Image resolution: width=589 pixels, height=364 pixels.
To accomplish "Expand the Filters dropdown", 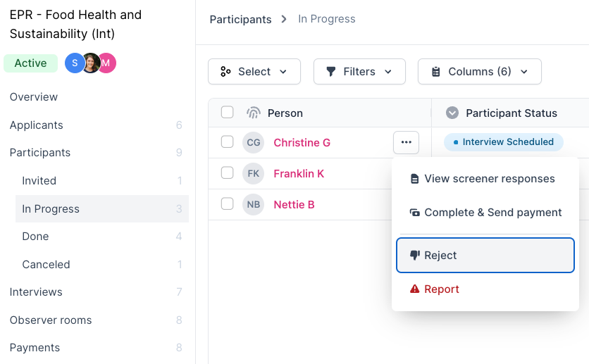I will pyautogui.click(x=359, y=71).
